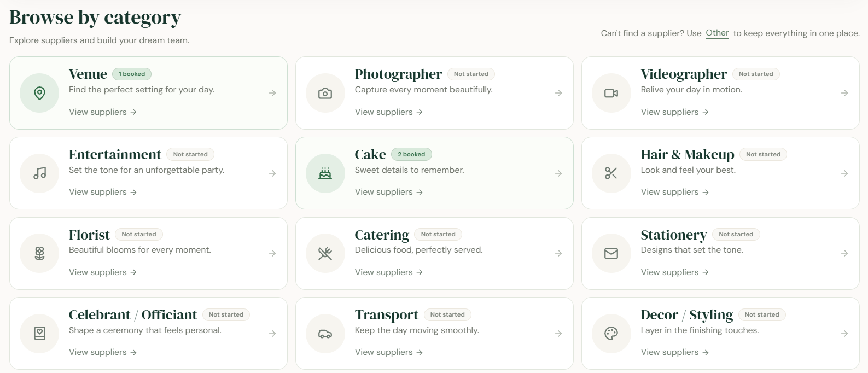Click the Videographer video camera icon
The height and width of the screenshot is (373, 868).
611,93
